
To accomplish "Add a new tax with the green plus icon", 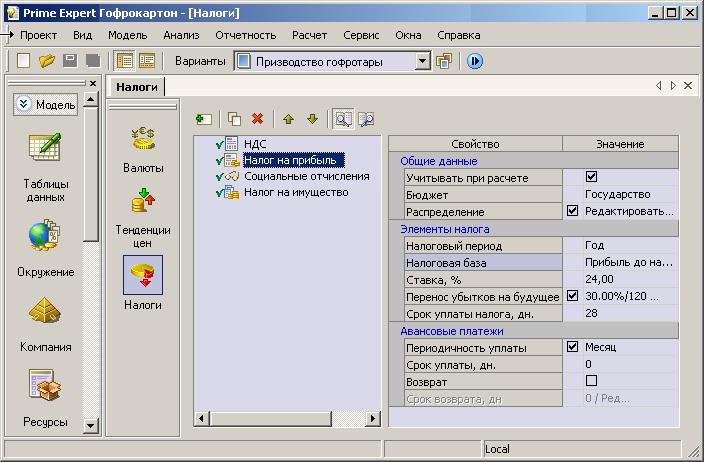I will (x=204, y=119).
